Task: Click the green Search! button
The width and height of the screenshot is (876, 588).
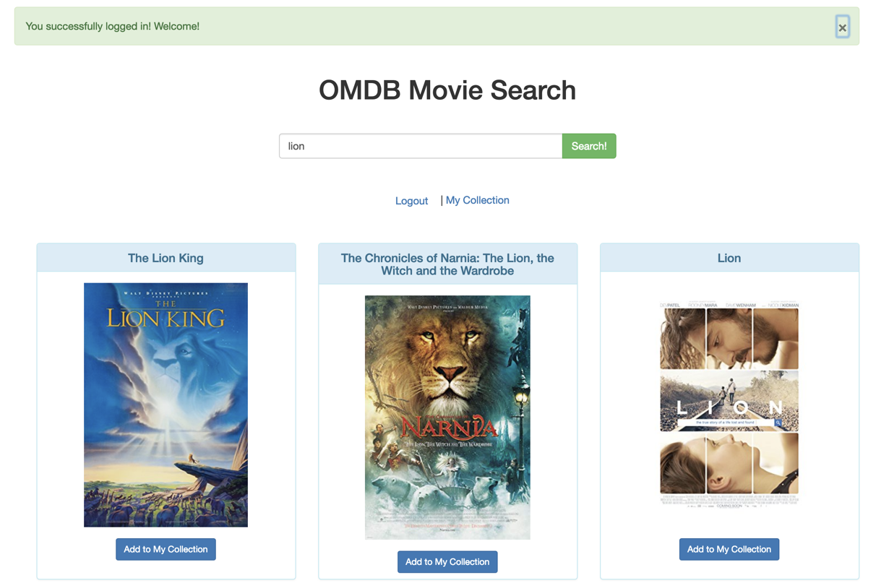Action: (x=589, y=146)
